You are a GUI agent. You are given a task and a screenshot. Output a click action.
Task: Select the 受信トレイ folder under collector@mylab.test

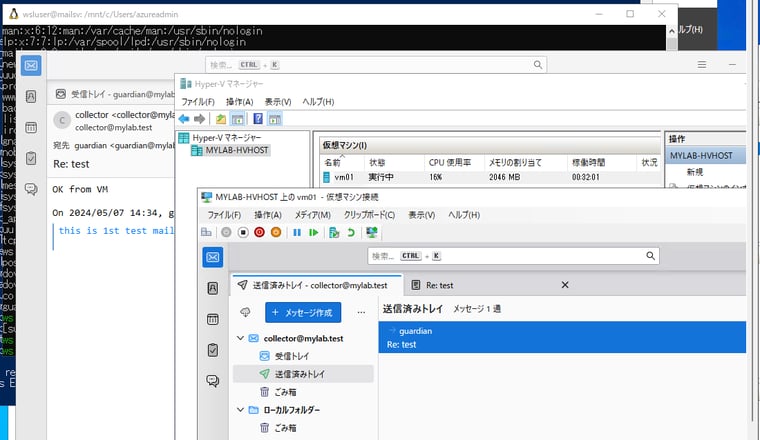click(303, 356)
